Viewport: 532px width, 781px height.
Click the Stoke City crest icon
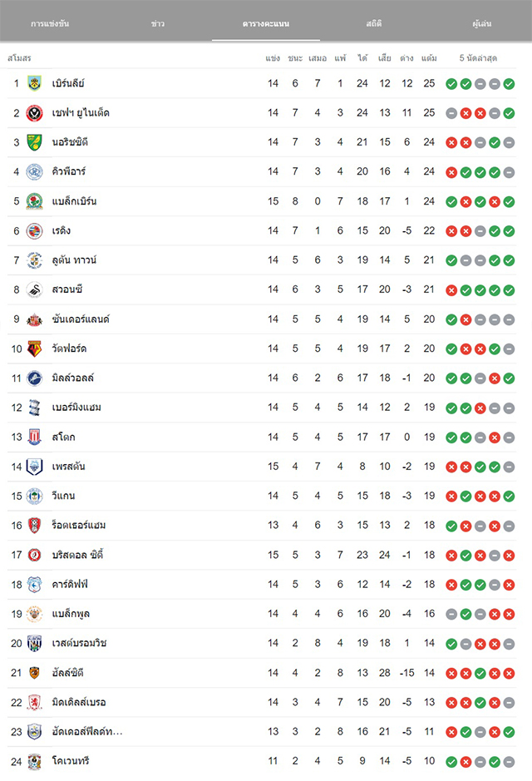coord(34,437)
